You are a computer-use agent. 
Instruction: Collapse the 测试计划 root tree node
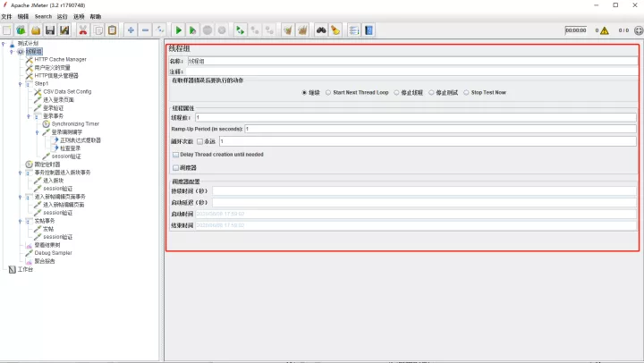click(4, 44)
